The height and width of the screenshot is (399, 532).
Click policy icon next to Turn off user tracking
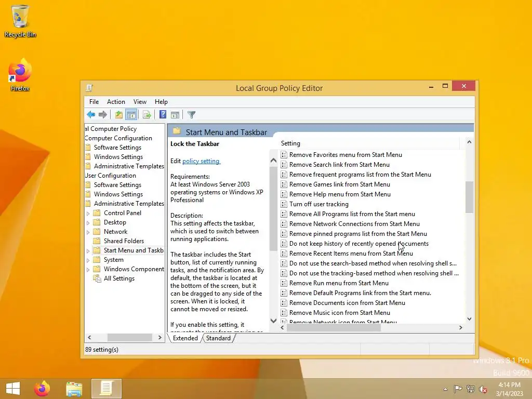[x=284, y=204]
